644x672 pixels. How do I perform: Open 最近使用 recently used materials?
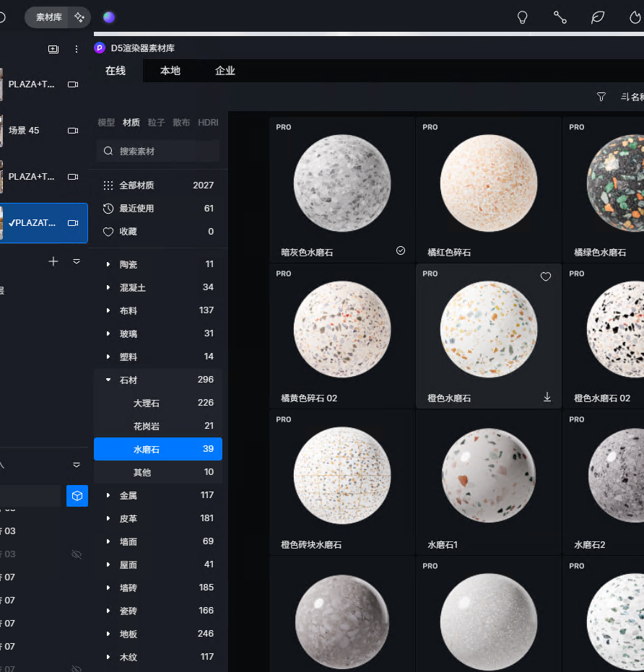[158, 209]
